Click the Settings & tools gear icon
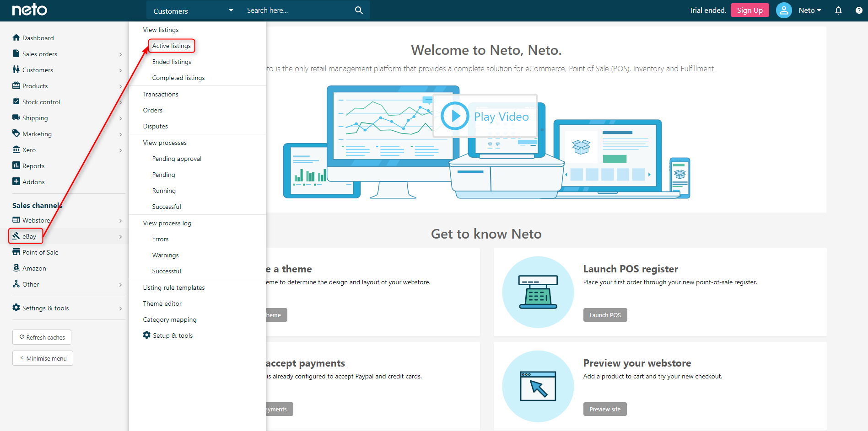This screenshot has height=431, width=868. (16, 308)
